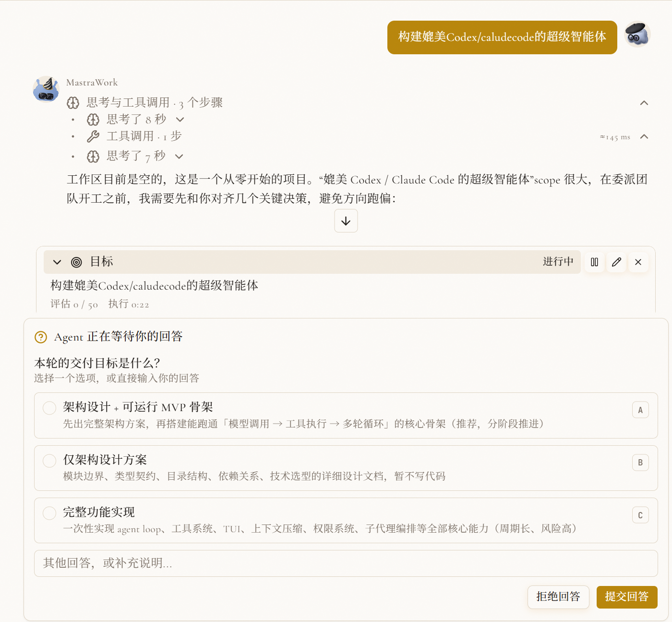The width and height of the screenshot is (672, 622).
Task: Pause the in-progress goal
Action: click(x=595, y=262)
